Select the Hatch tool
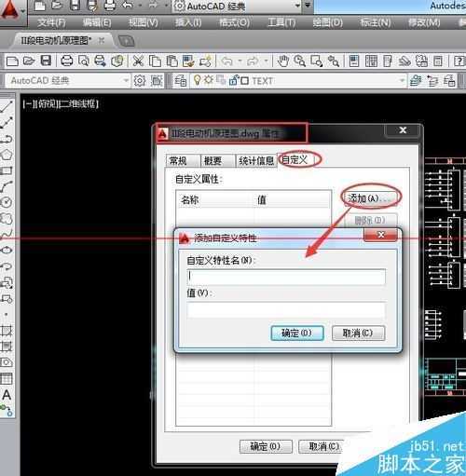 tap(7, 331)
